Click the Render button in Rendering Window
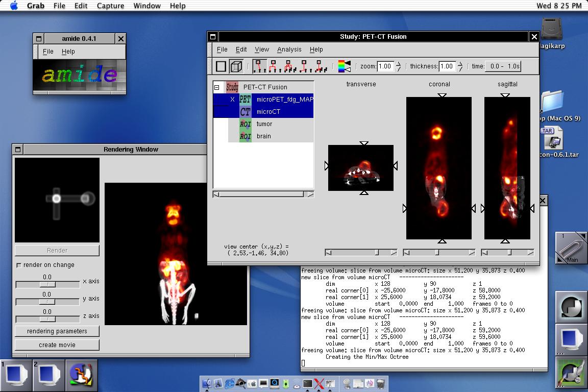Viewport: 588px width, 392px height. click(57, 251)
